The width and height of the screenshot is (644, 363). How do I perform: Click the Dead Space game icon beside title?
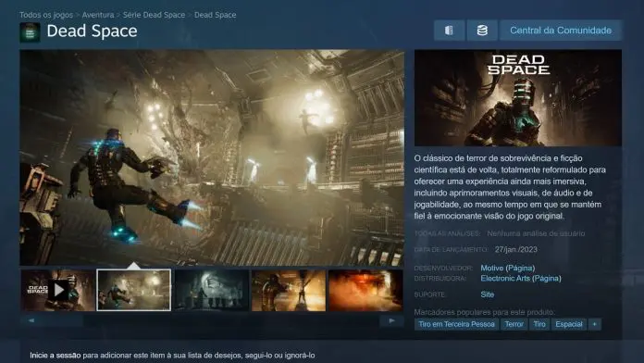click(x=30, y=32)
